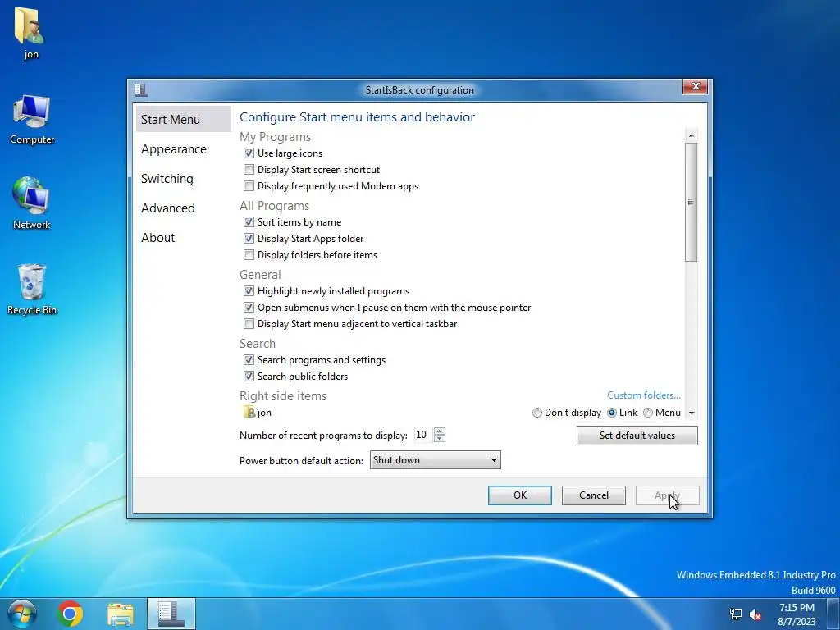Viewport: 840px width, 630px height.
Task: Open Power button default action dropdown
Action: point(435,459)
